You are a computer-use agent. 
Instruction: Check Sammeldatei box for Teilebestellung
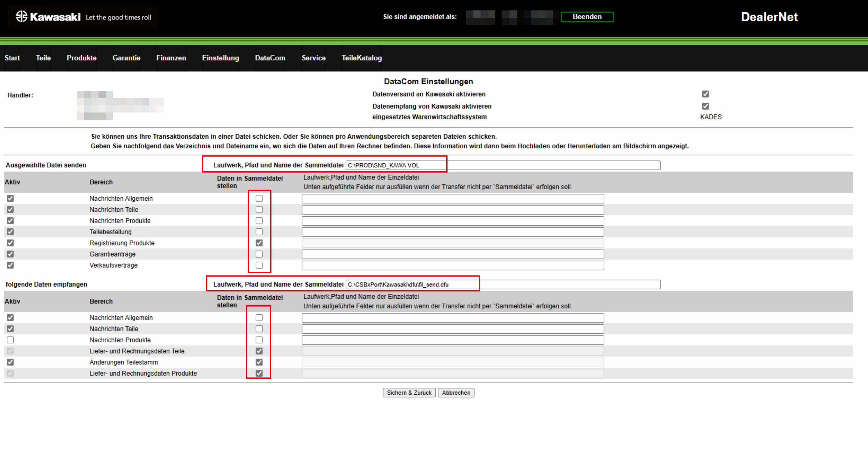click(x=259, y=232)
